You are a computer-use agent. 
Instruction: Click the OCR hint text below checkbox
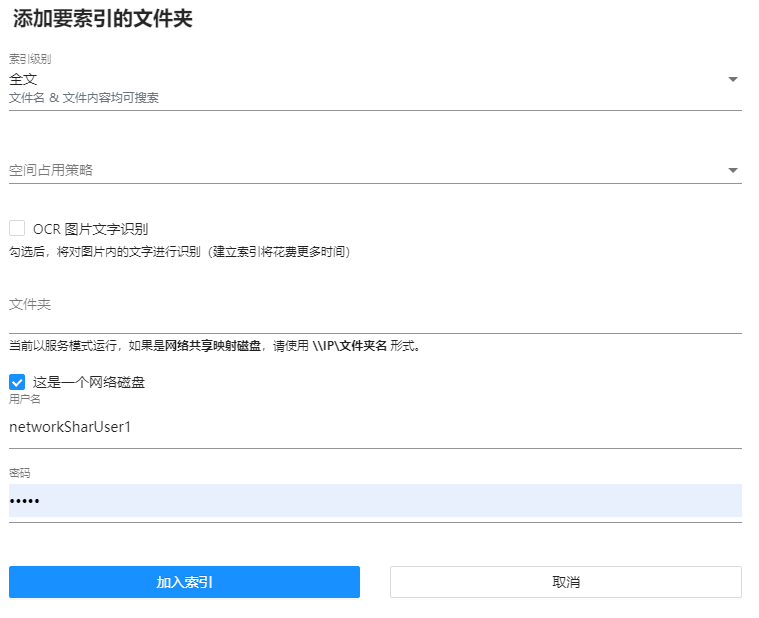pyautogui.click(x=180, y=252)
